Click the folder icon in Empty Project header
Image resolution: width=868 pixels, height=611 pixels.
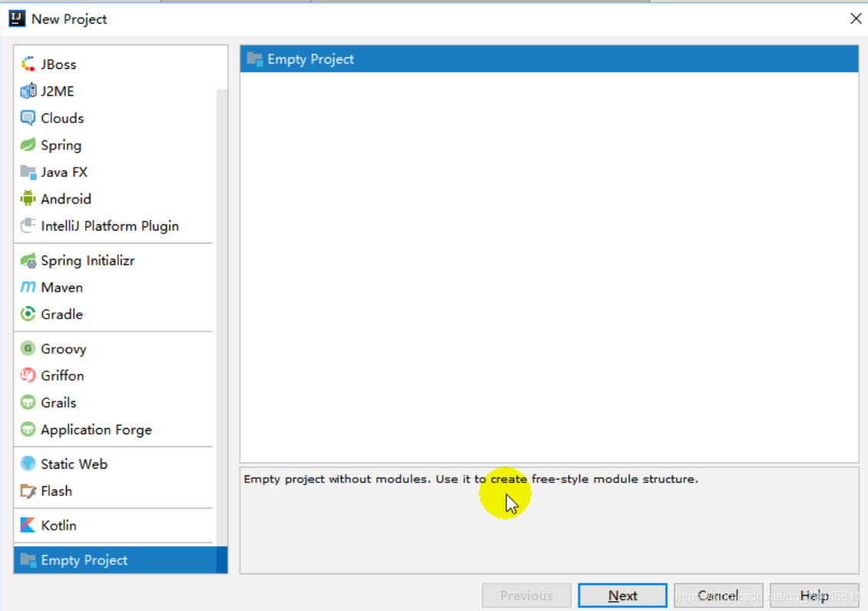[254, 59]
